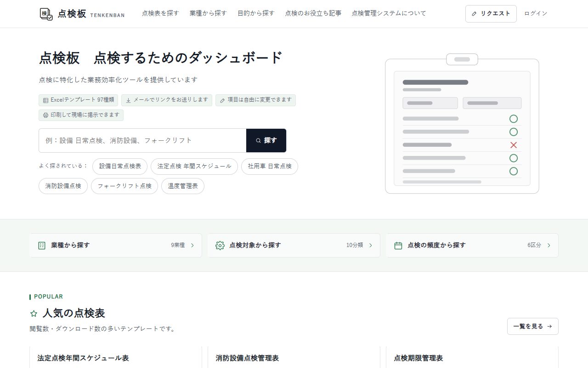
Task: Click the star icon next to 人気の点検表
Action: [34, 314]
